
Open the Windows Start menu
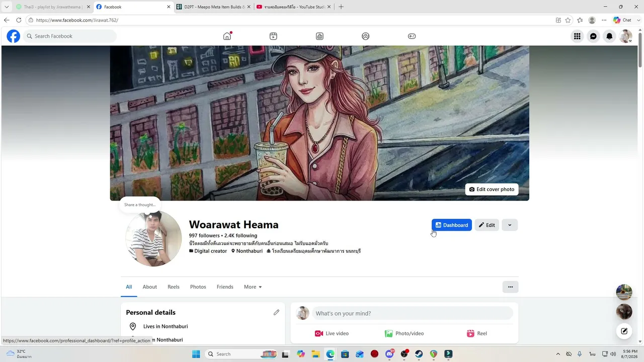tap(196, 354)
